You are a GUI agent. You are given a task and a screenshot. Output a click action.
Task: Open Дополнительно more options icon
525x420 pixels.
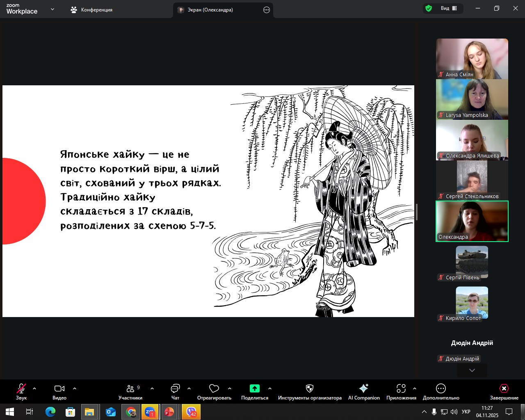441,389
